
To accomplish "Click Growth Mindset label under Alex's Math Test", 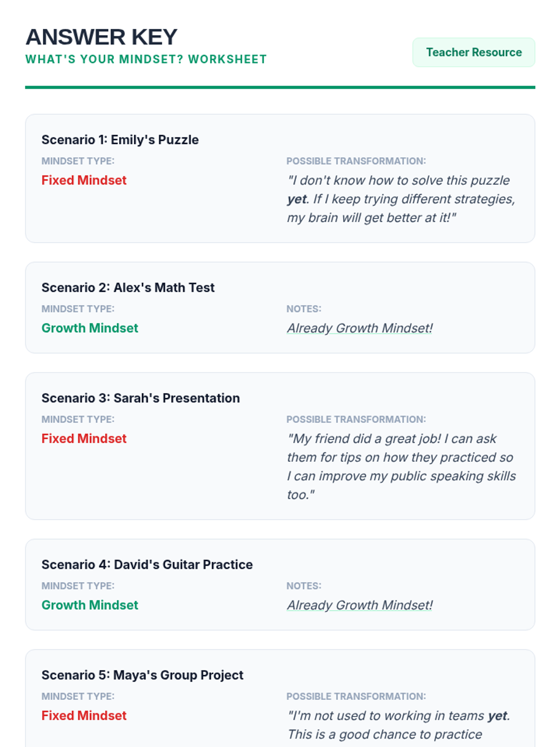I will point(90,328).
